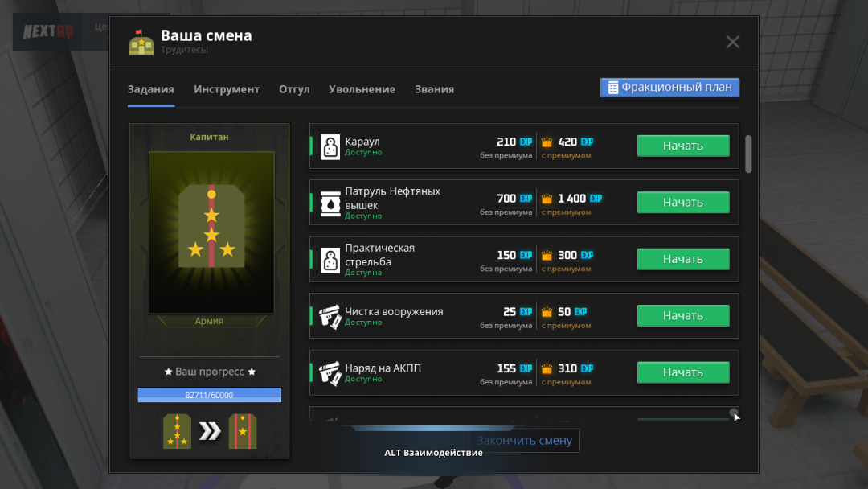Click the crown icon next to 300 EXP
Viewport: 868px width, 489px height.
pos(547,255)
